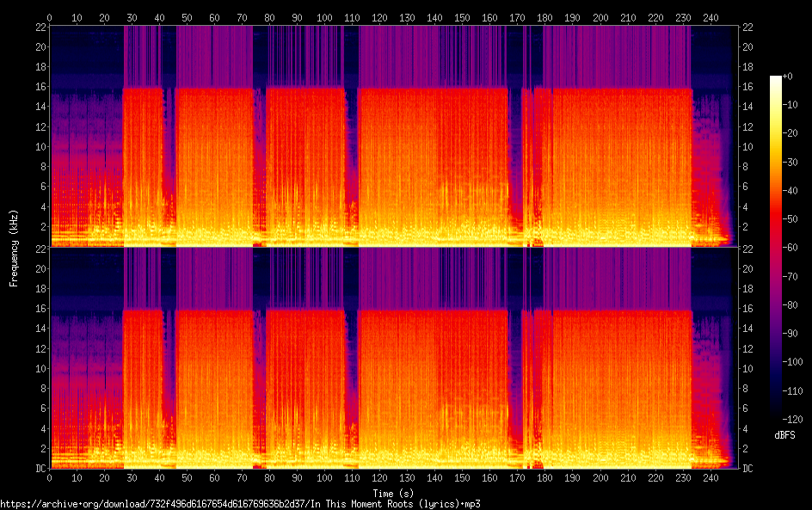
Task: Click the 200 tick on the top time axis
Action: 600,17
